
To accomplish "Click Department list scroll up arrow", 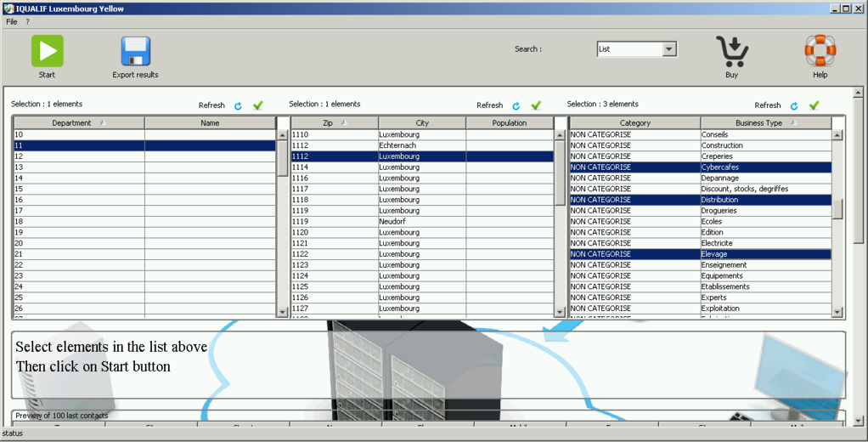I will coord(282,134).
